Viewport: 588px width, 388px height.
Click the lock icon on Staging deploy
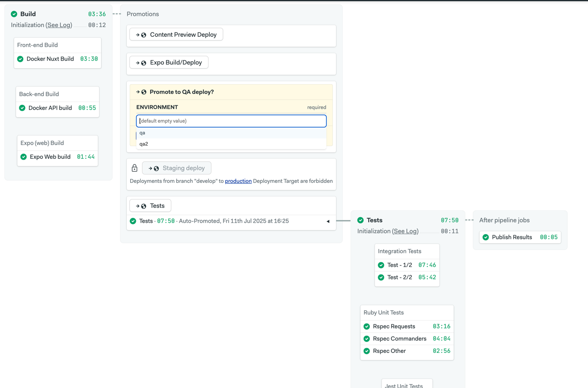135,167
